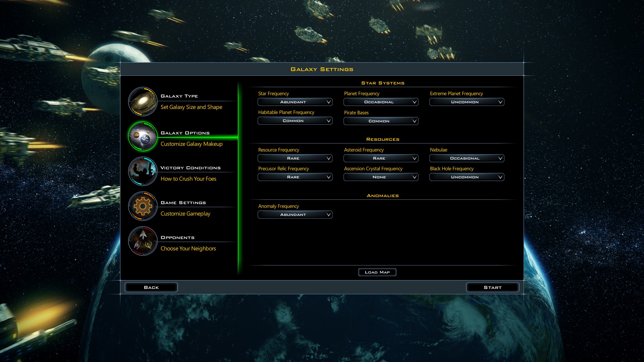Open the Ascension Crystal Frequency dropdown
The image size is (644, 362).
(381, 177)
